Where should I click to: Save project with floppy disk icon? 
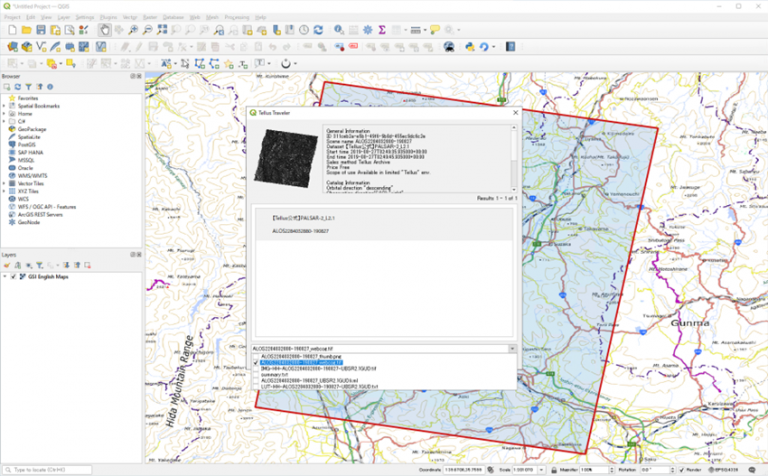pos(41,30)
